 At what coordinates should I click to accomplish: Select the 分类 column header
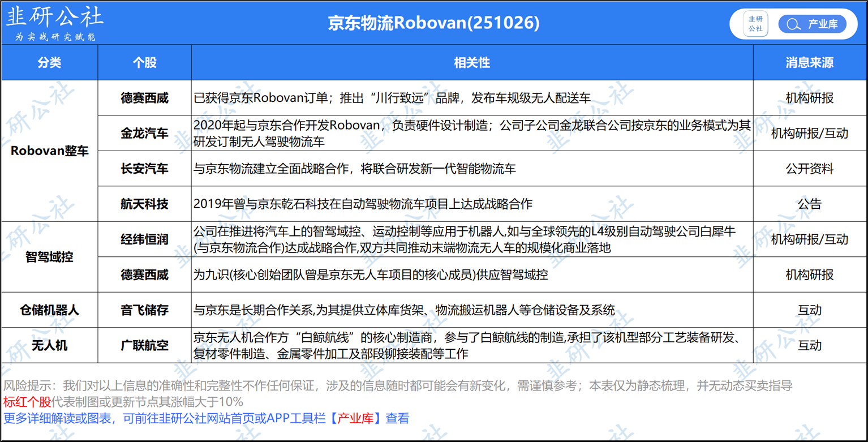49,63
